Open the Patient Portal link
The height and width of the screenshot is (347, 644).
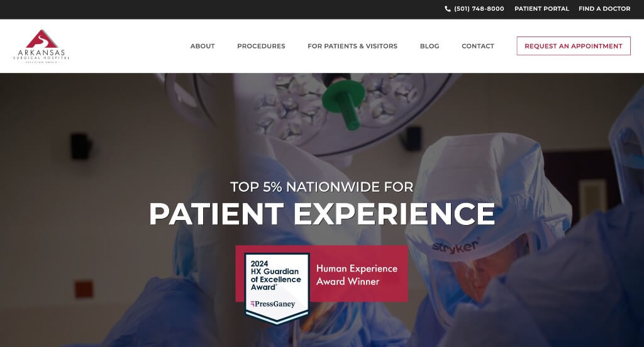(x=541, y=9)
